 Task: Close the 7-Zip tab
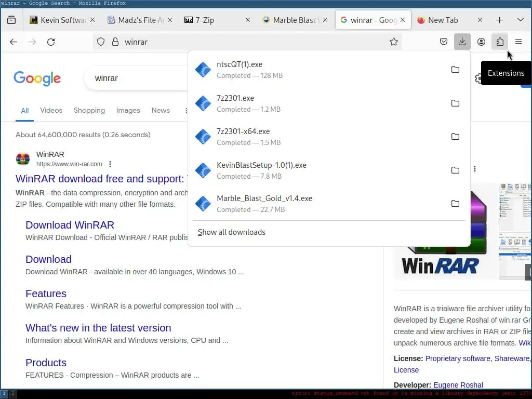point(248,20)
